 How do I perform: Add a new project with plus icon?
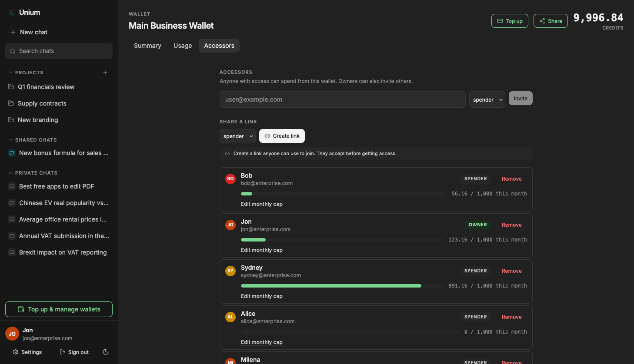(105, 73)
